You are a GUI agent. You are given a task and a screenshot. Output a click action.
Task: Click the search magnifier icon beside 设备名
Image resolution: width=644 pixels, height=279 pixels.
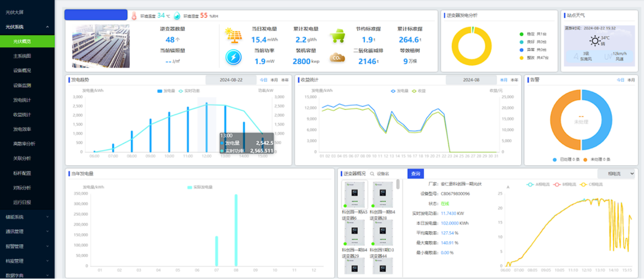(372, 174)
